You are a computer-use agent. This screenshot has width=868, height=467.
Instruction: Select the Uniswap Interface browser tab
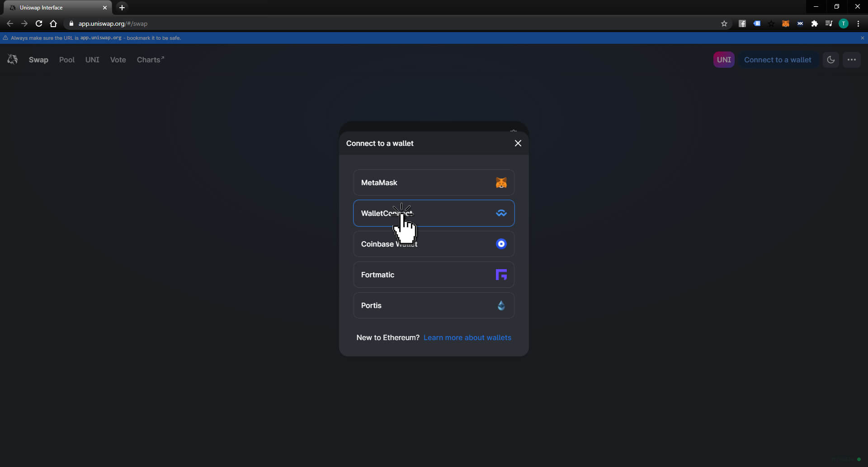(57, 8)
